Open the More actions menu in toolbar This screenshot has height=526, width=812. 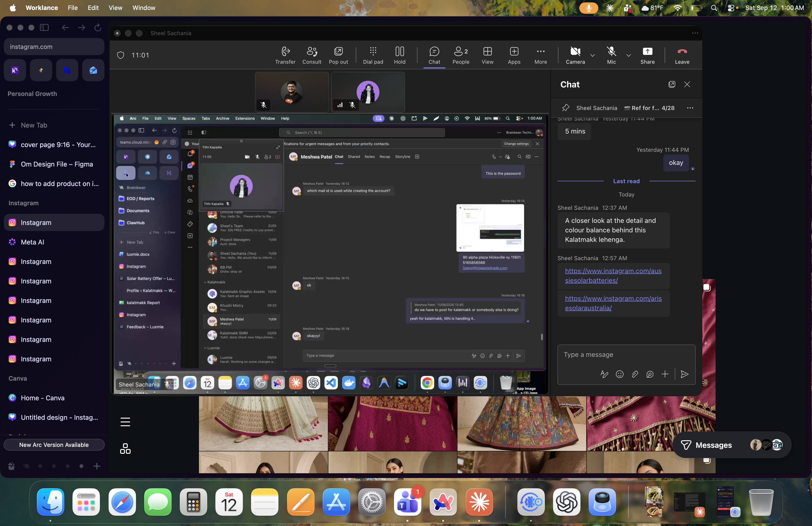(x=540, y=55)
